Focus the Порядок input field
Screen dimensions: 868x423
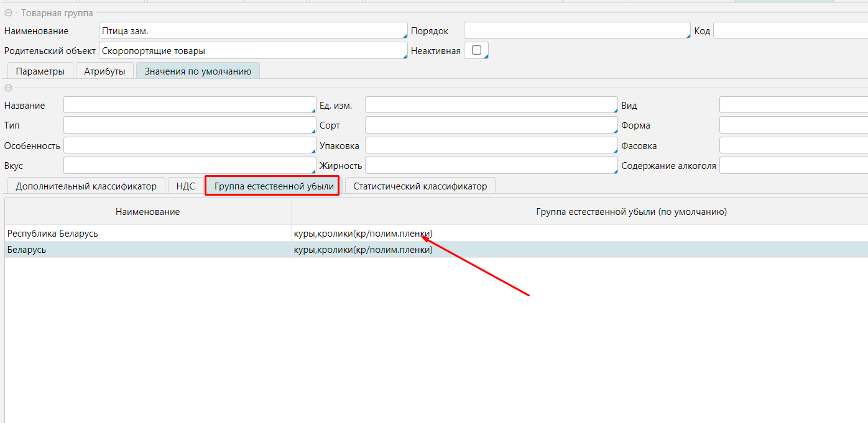point(576,30)
